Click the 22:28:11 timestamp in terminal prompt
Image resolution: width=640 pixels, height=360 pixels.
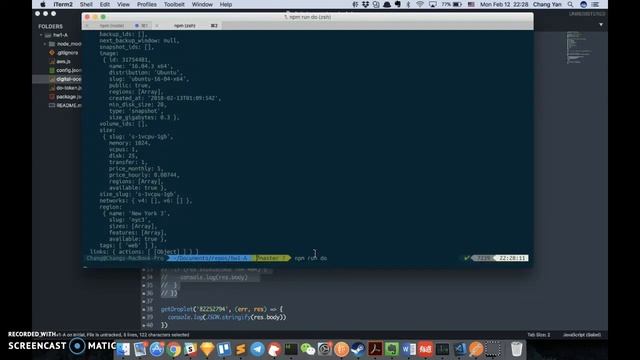tap(512, 258)
